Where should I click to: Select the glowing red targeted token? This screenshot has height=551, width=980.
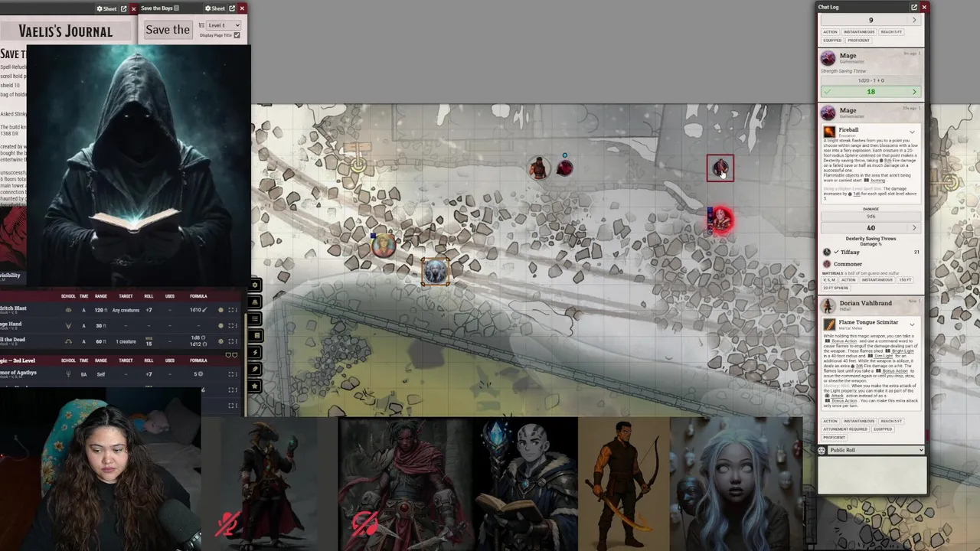coord(720,220)
